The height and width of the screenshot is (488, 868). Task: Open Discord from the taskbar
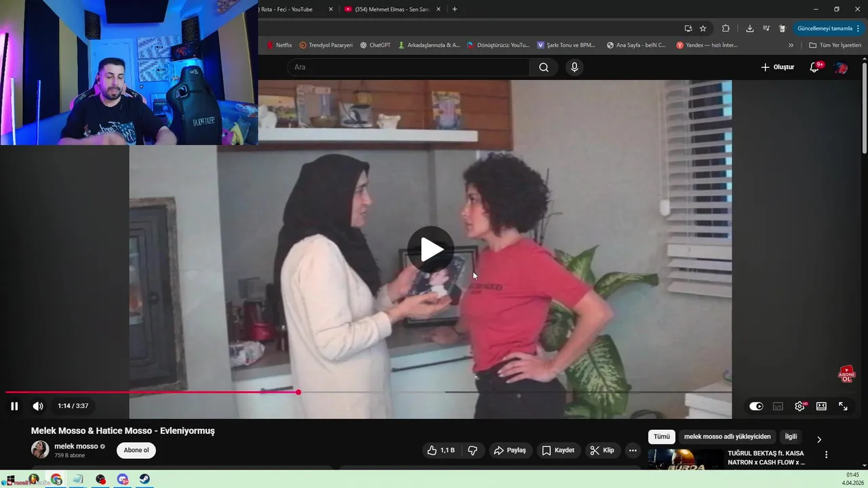click(123, 479)
